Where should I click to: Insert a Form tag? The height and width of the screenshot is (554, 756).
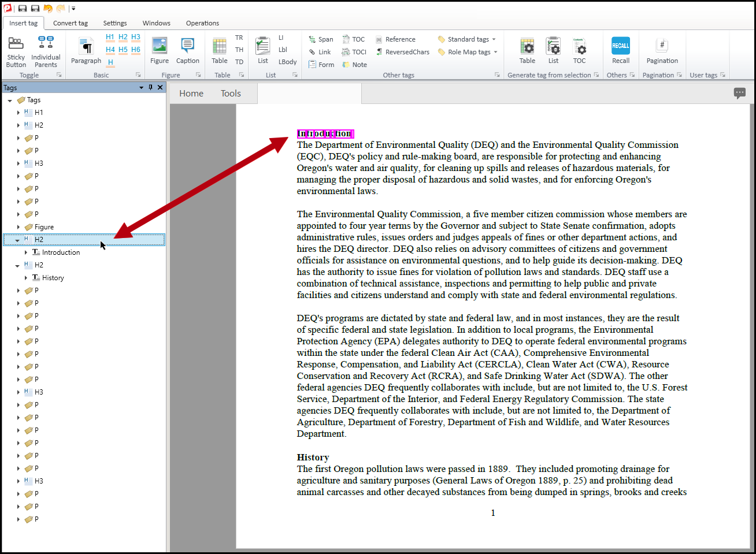tap(321, 65)
